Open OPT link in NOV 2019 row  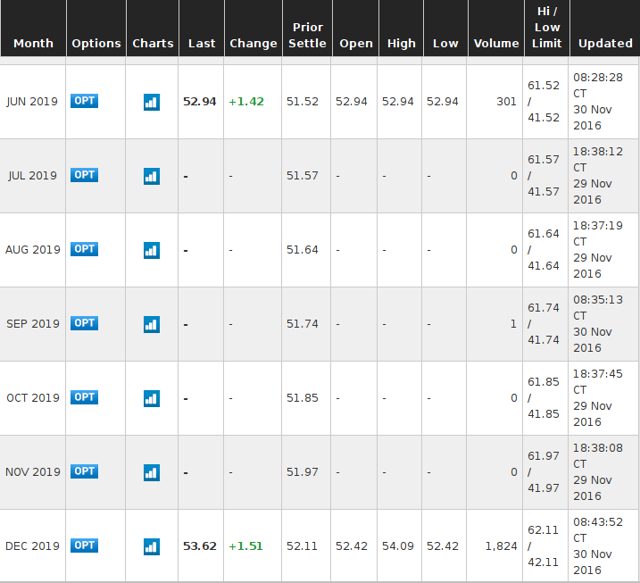(84, 471)
